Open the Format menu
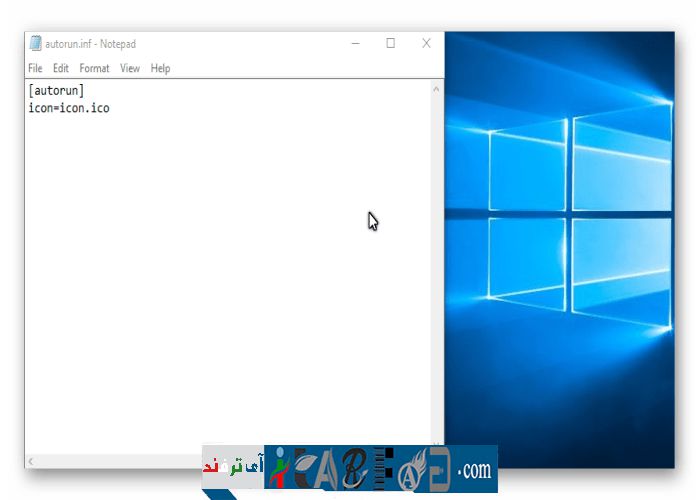This screenshot has width=700, height=500. pyautogui.click(x=94, y=68)
